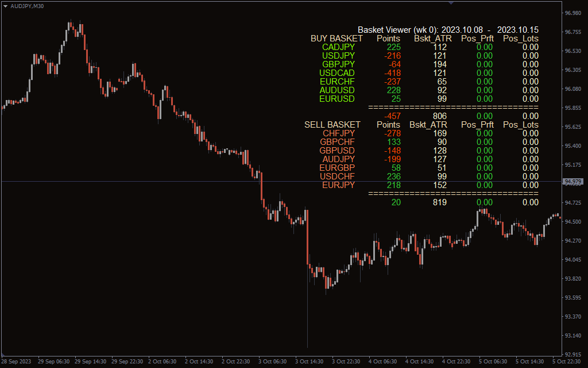Click the current price label 94.979
The height and width of the screenshot is (368, 588).
[573, 182]
